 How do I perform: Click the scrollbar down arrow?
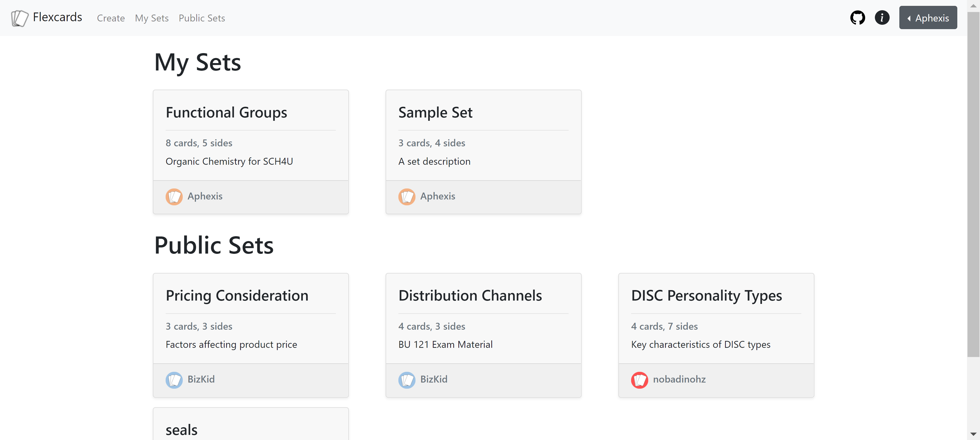973,434
